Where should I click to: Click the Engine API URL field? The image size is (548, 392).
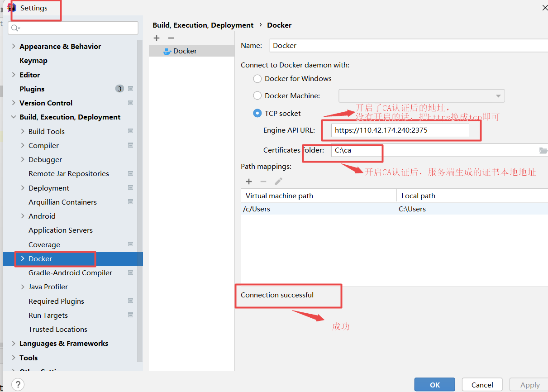click(x=400, y=130)
